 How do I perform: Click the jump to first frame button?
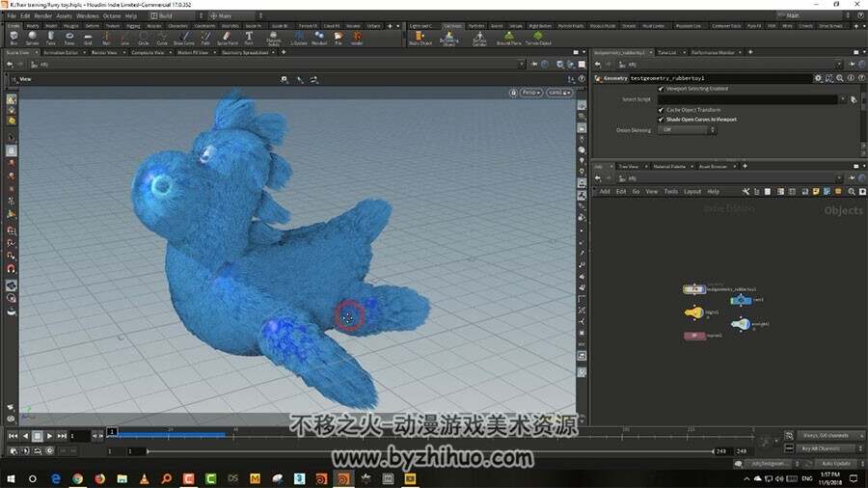[x=13, y=436]
